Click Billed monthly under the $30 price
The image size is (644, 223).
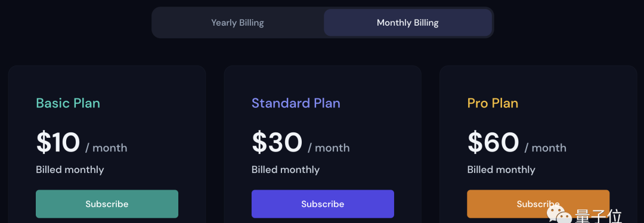click(x=286, y=169)
